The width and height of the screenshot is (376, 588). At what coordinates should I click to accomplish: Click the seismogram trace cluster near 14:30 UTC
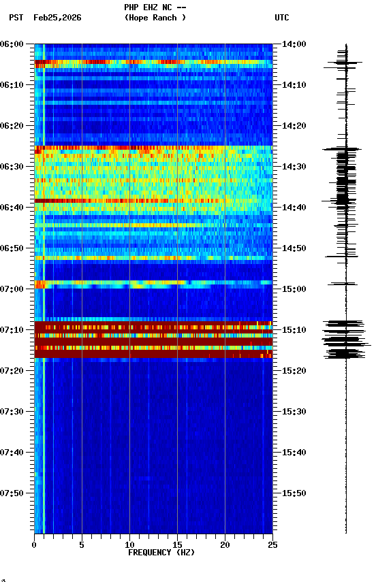coord(346,176)
